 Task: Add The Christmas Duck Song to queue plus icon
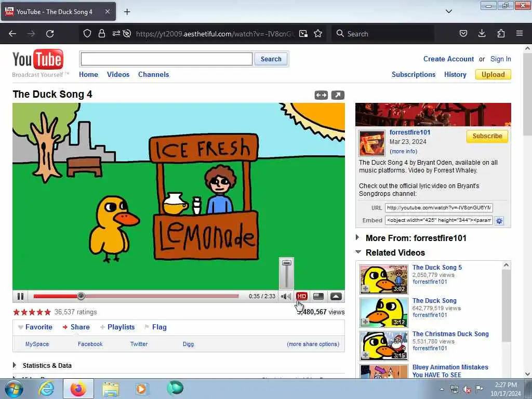(x=365, y=355)
